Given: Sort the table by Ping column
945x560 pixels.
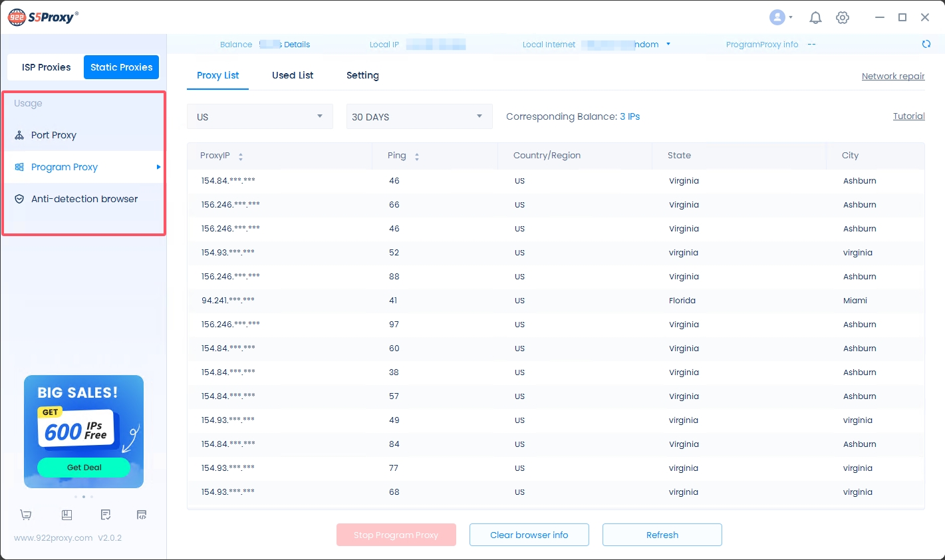Looking at the screenshot, I should pos(416,156).
